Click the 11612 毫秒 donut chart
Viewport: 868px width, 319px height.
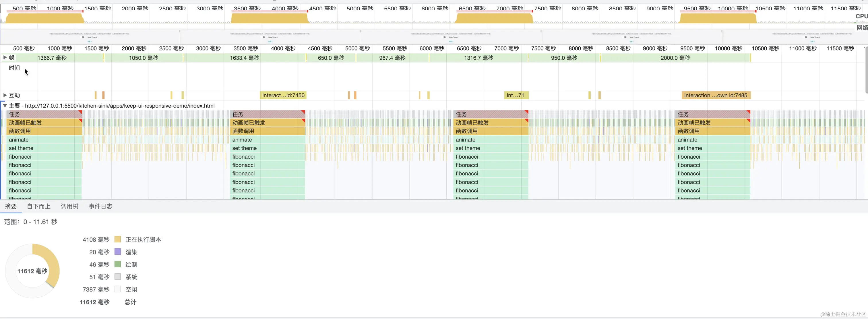point(32,271)
